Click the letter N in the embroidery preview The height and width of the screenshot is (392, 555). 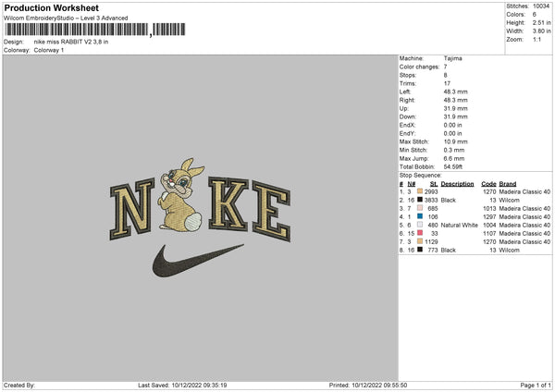pos(132,209)
